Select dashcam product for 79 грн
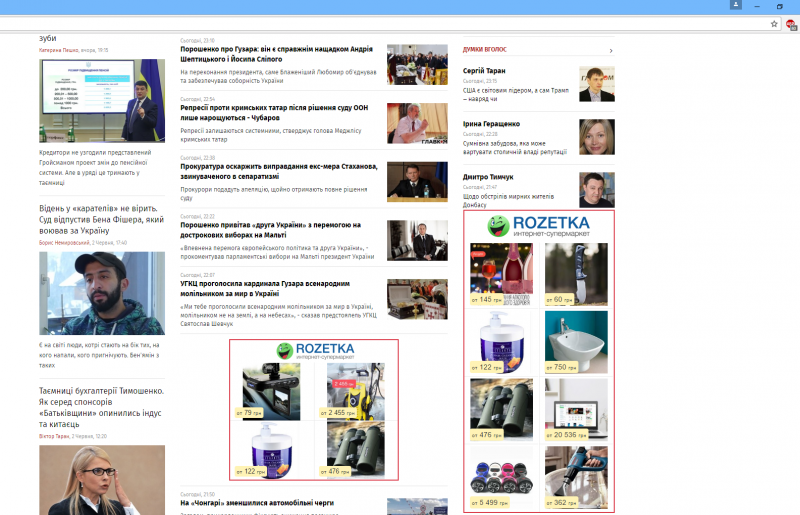Viewport: 800px width, 515px height. (271, 391)
